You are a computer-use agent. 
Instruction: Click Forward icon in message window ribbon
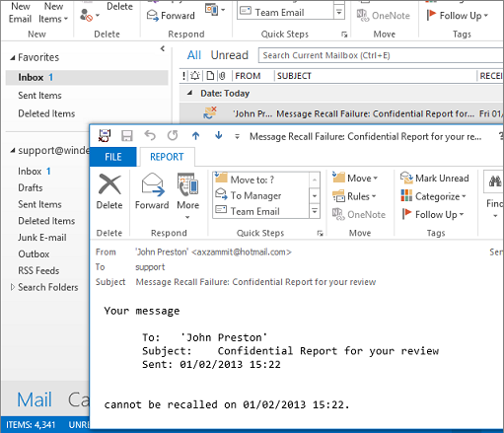(152, 191)
